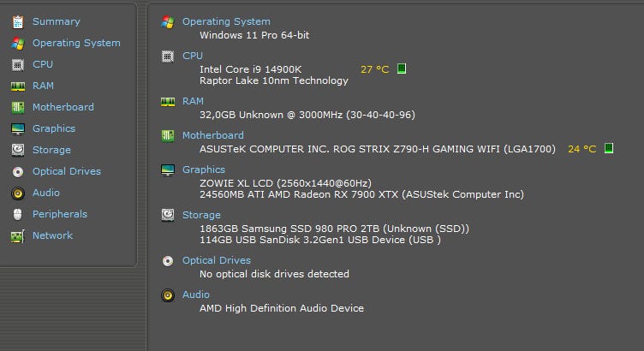Click the Windows flag icon in sidebar

point(17,43)
